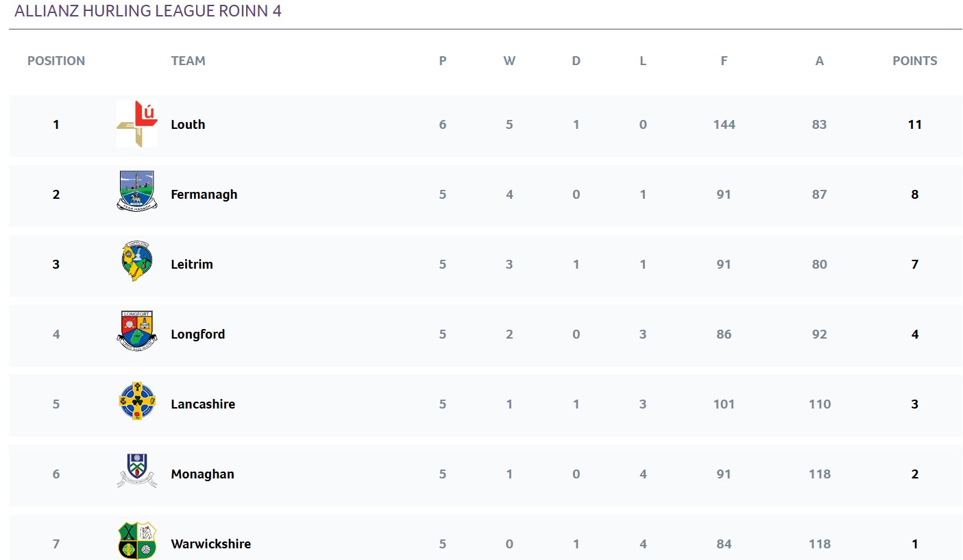Select the Louth team name

click(188, 125)
